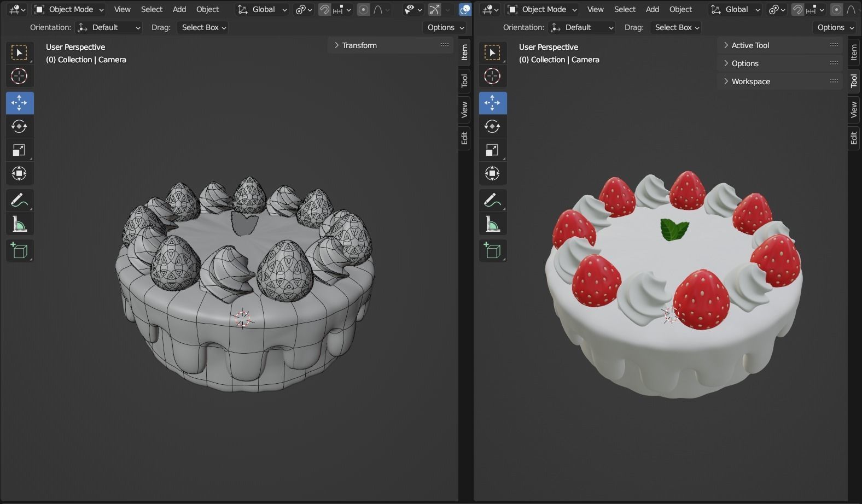Choose the Measure tool in right viewport
The width and height of the screenshot is (862, 504).
pos(493,224)
